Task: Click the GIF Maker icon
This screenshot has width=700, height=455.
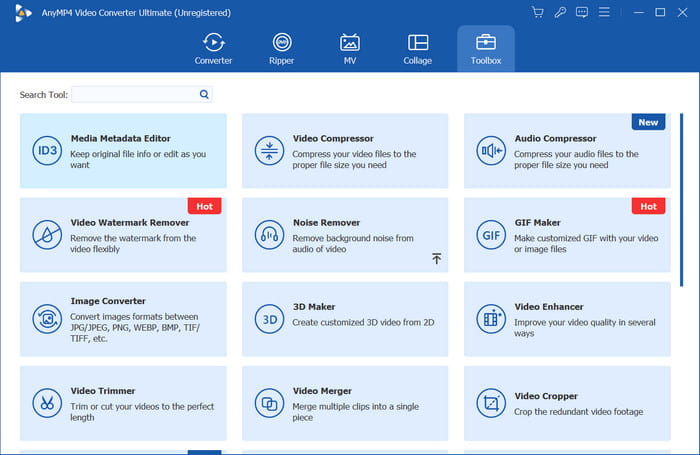Action: [491, 235]
